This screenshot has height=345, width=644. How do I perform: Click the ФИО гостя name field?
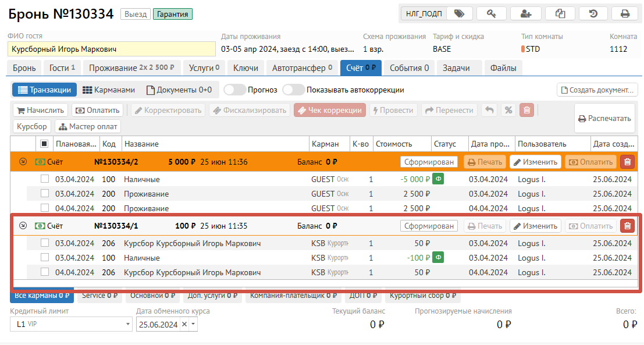tap(111, 49)
